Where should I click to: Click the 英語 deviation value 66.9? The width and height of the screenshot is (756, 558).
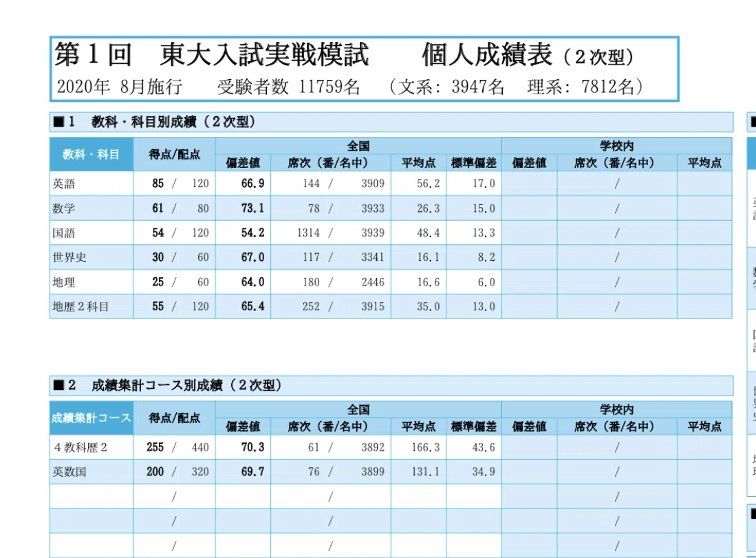click(x=252, y=184)
